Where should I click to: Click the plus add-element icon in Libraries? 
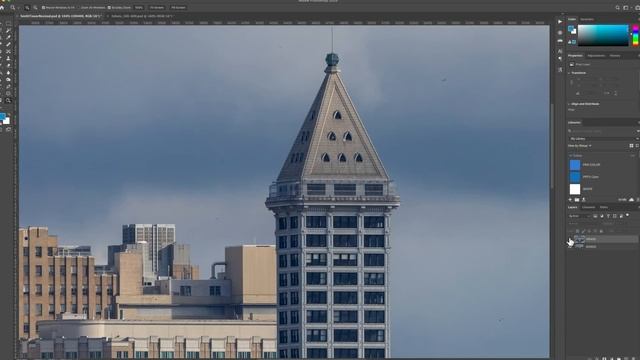[570, 200]
